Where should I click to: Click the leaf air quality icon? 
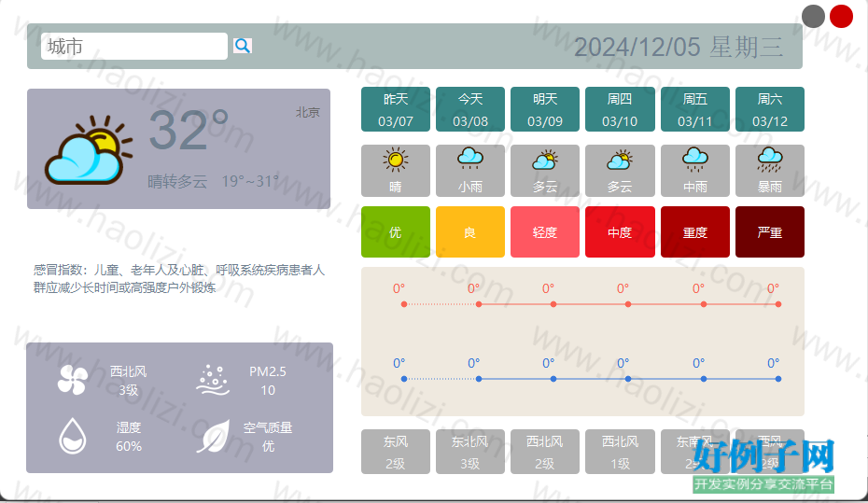(x=213, y=436)
